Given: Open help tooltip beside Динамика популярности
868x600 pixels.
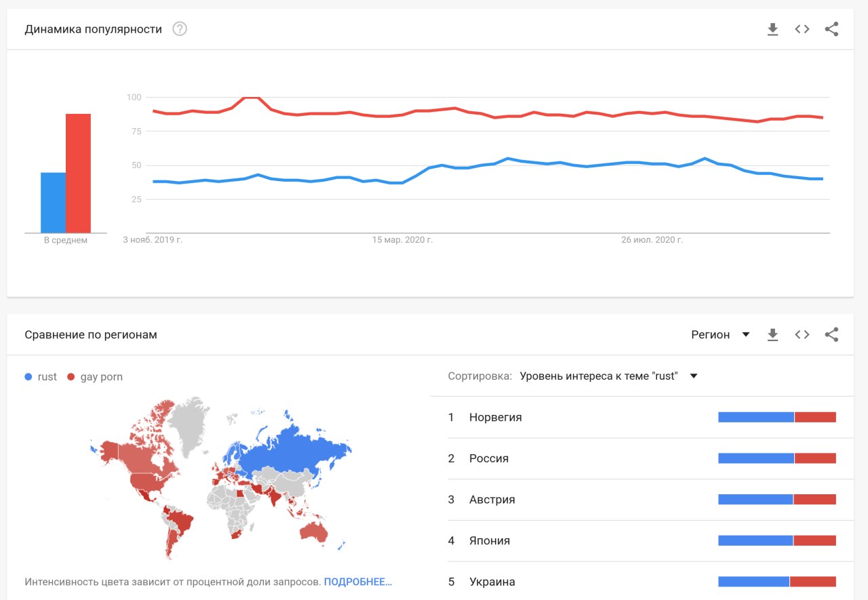Looking at the screenshot, I should point(180,29).
